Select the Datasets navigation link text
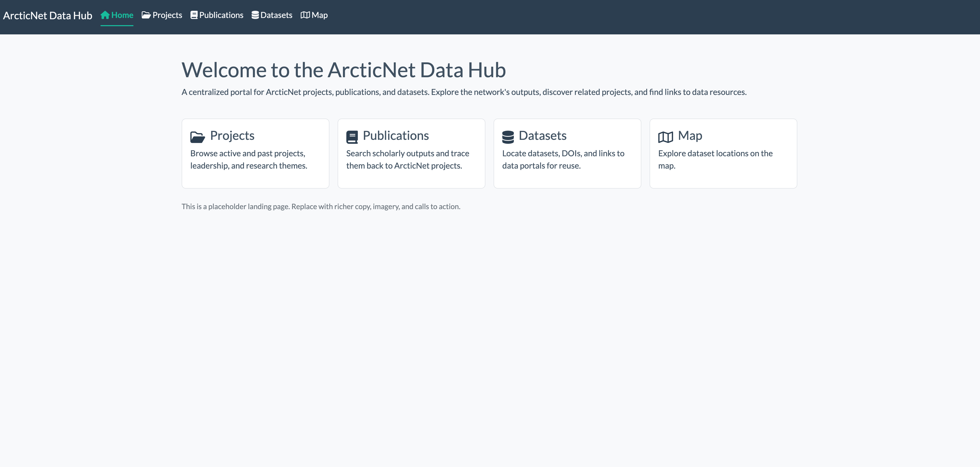The image size is (980, 467). pos(277,15)
